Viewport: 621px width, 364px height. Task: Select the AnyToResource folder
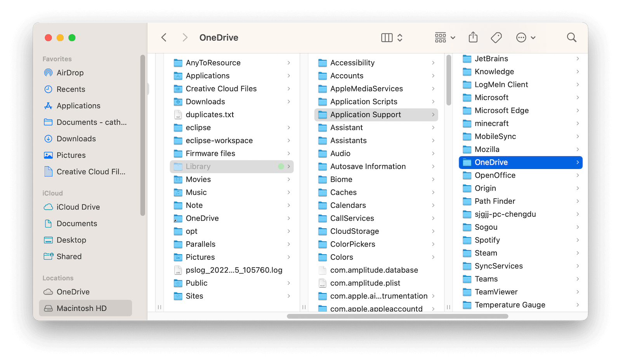(232, 63)
